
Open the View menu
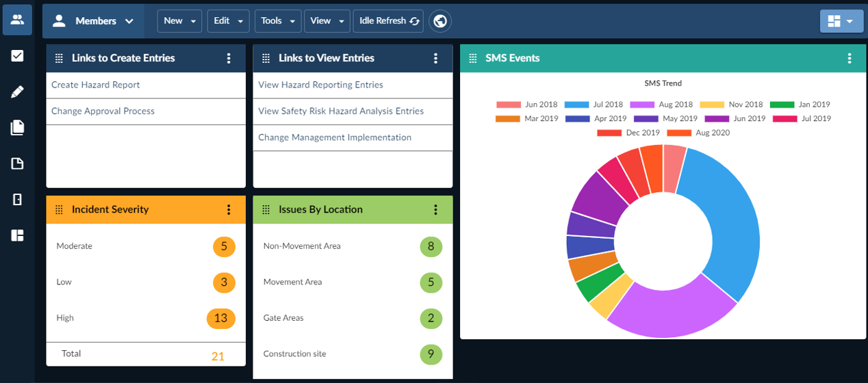tap(327, 21)
